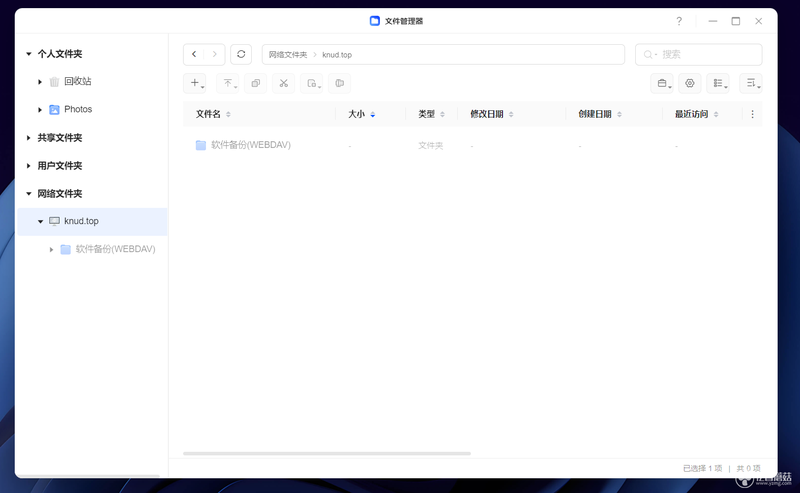The height and width of the screenshot is (493, 800).
Task: Click 网络文件夹 in the breadcrumb path
Action: point(288,55)
